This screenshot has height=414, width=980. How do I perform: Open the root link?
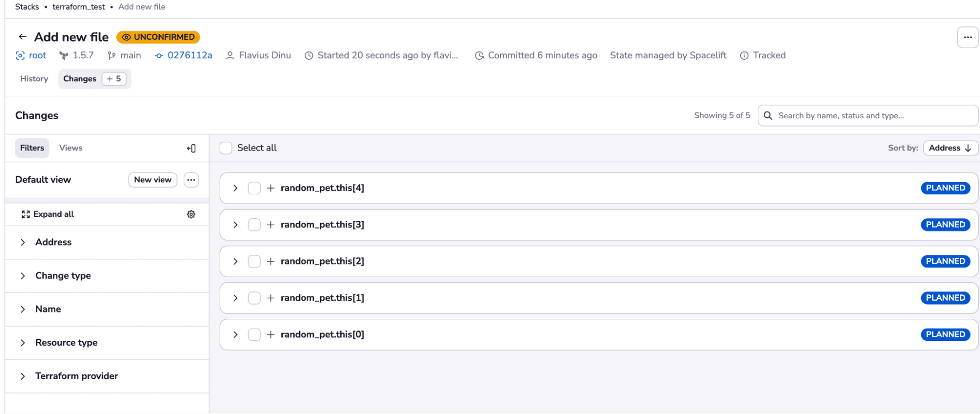tap(37, 55)
